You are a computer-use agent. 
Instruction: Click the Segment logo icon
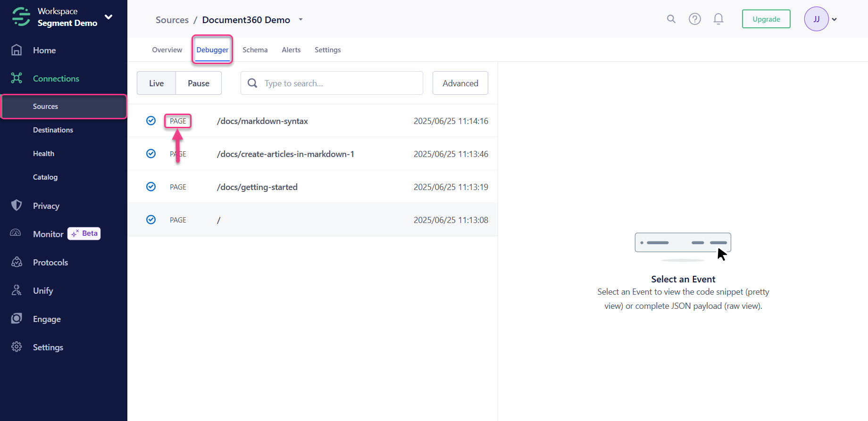click(21, 17)
